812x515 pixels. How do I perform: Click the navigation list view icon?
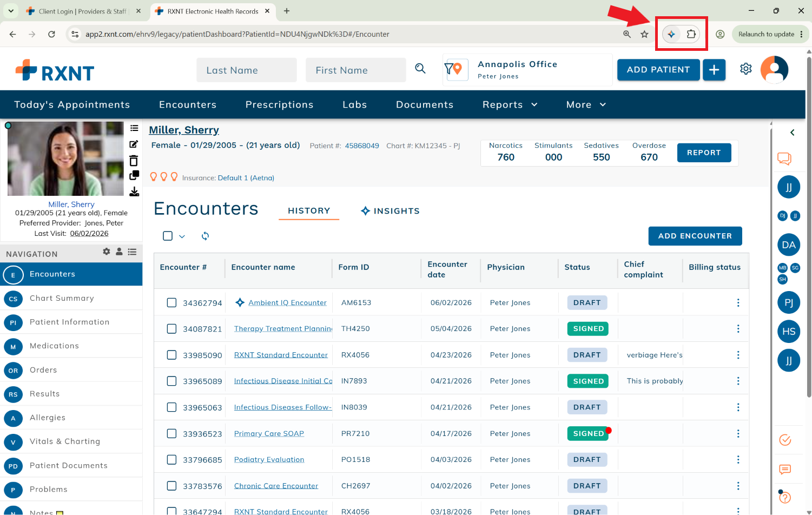(x=132, y=252)
